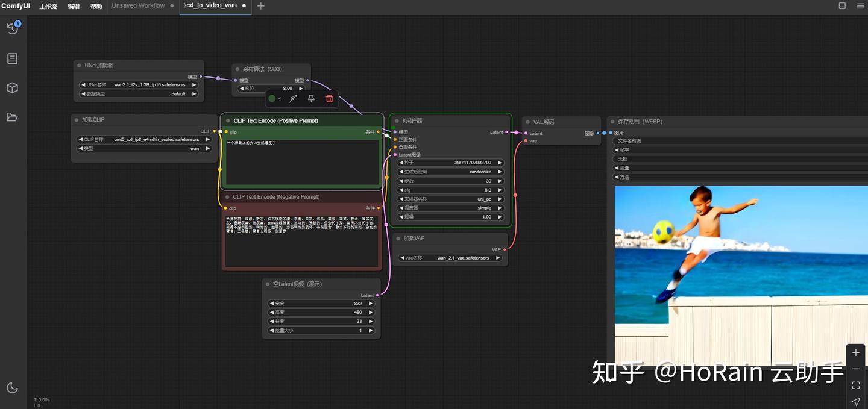The image size is (868, 409).
Task: Open the node library panel in the sidebar
Action: click(x=12, y=58)
